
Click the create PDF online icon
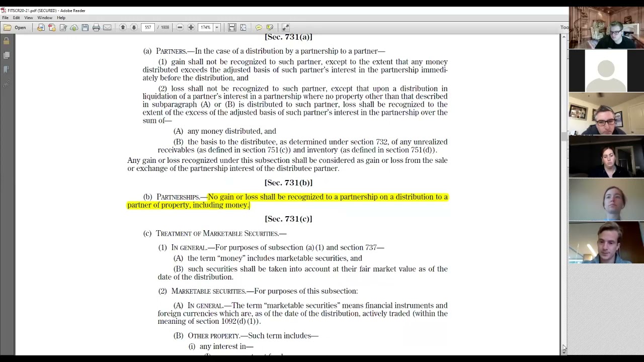point(41,27)
